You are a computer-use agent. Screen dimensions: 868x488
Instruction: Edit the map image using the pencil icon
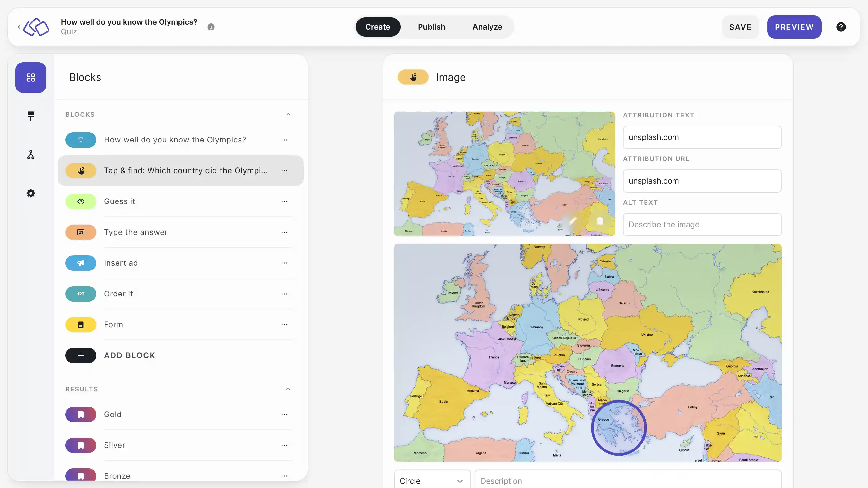(572, 221)
